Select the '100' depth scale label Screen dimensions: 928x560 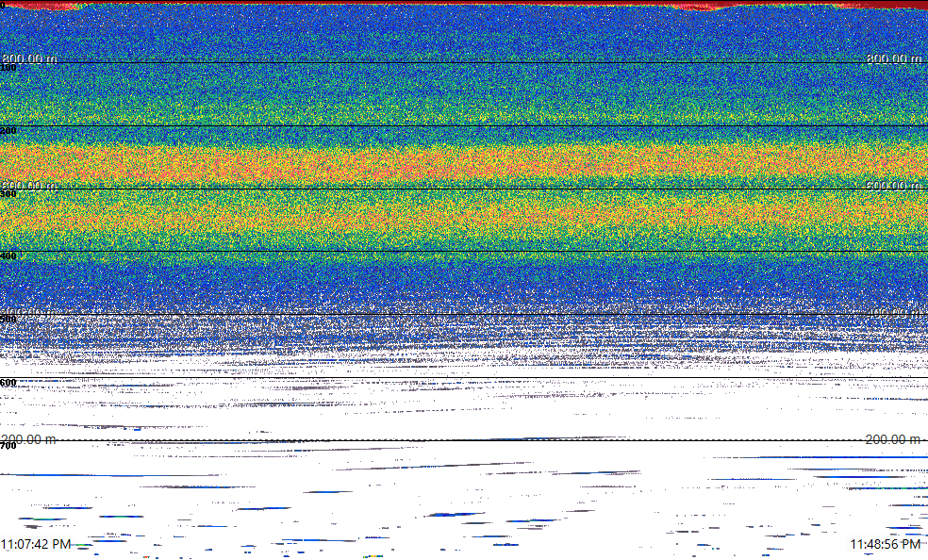[x=8, y=68]
